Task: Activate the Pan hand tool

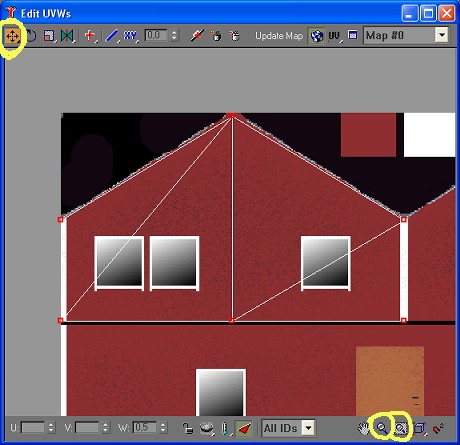Action: 364,428
